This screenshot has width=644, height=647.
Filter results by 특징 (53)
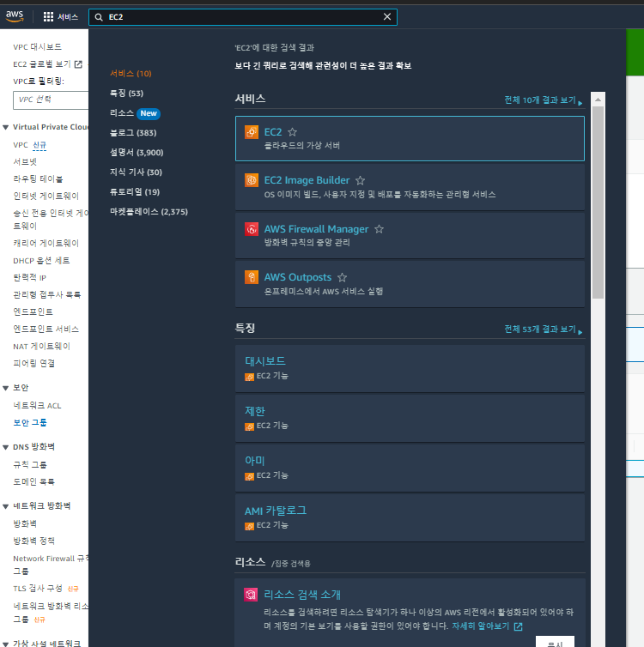click(x=127, y=94)
